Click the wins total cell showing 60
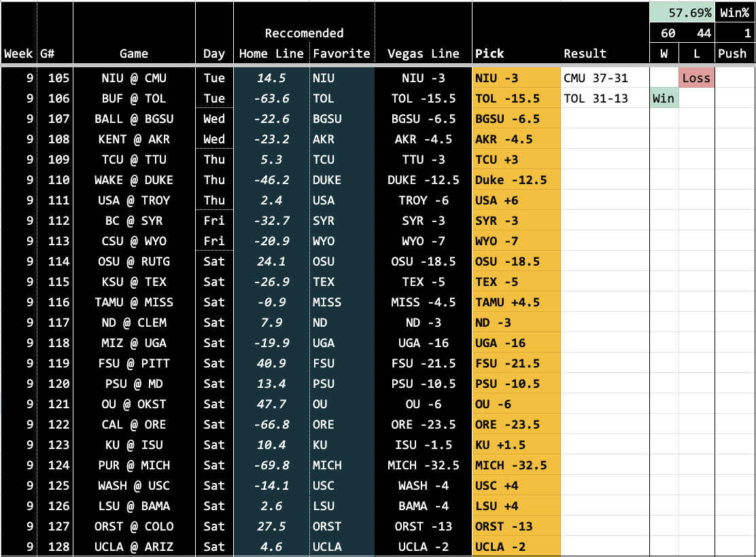 click(664, 33)
